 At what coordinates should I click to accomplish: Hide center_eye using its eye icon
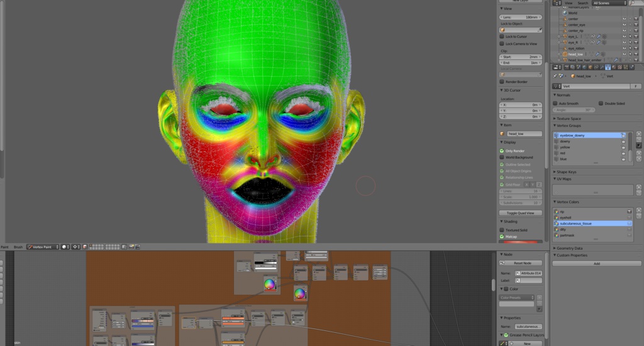pos(625,25)
